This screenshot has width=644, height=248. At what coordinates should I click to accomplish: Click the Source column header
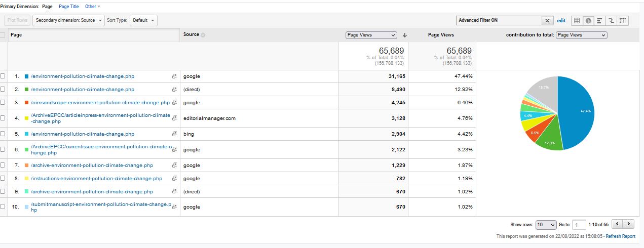click(191, 35)
